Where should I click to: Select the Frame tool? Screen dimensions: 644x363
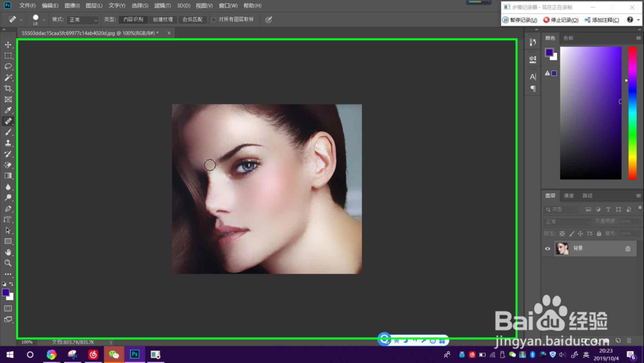(x=8, y=99)
